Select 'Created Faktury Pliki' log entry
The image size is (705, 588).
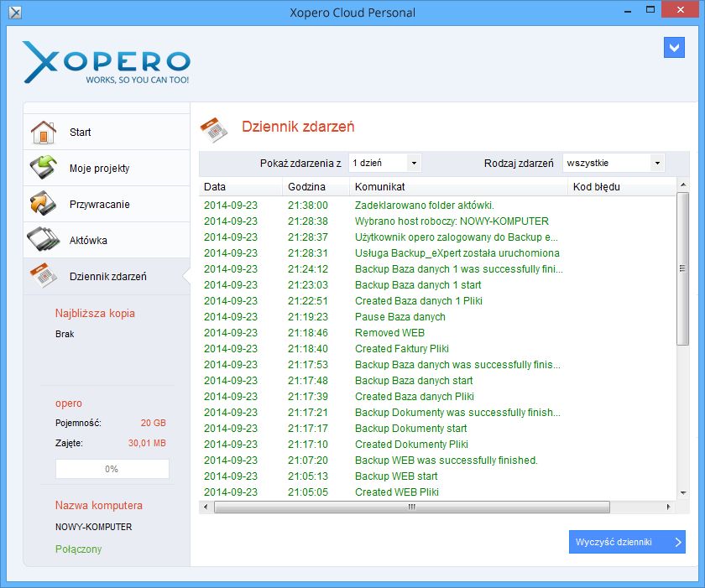coord(437,349)
